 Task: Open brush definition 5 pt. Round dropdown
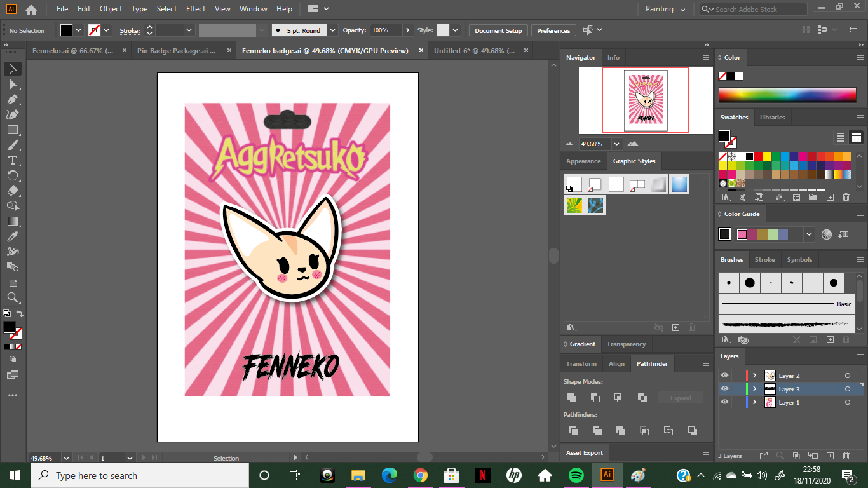(x=332, y=30)
